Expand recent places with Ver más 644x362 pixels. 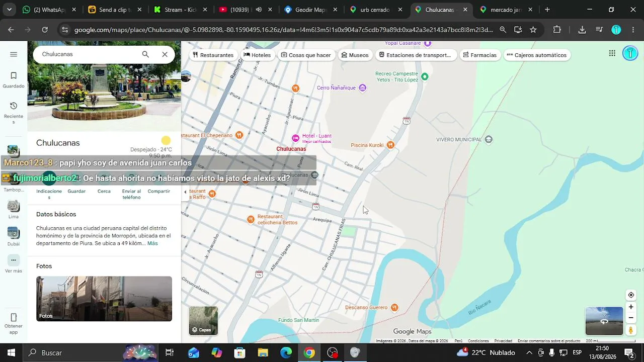tap(14, 264)
